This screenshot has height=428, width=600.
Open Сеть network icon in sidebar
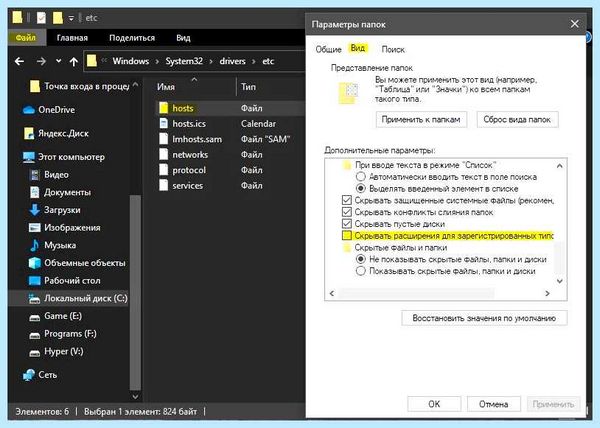29,375
